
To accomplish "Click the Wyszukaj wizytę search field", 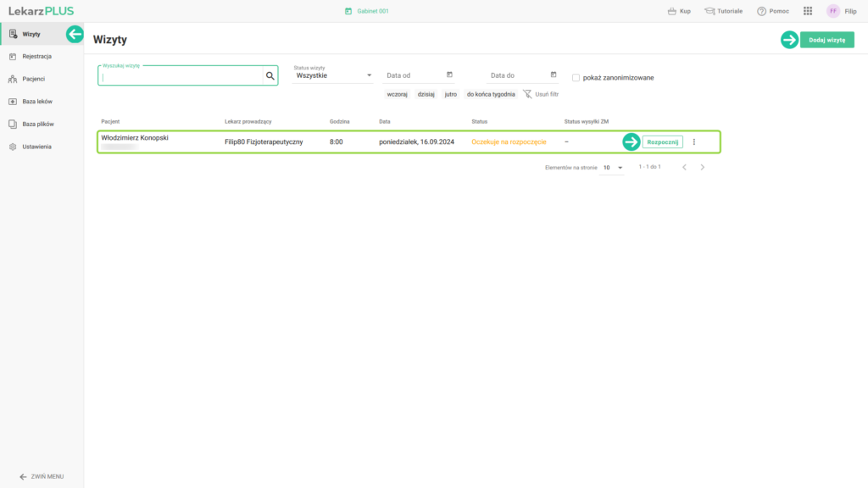I will [181, 76].
